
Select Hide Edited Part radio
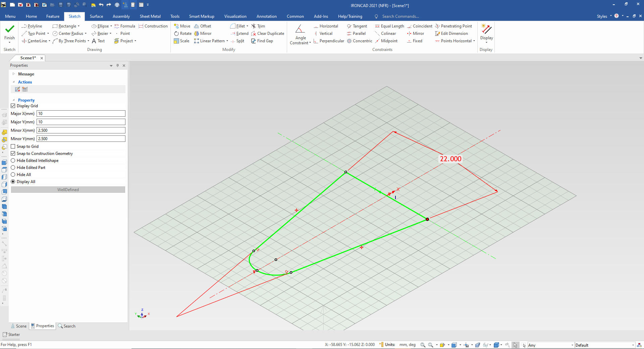13,168
